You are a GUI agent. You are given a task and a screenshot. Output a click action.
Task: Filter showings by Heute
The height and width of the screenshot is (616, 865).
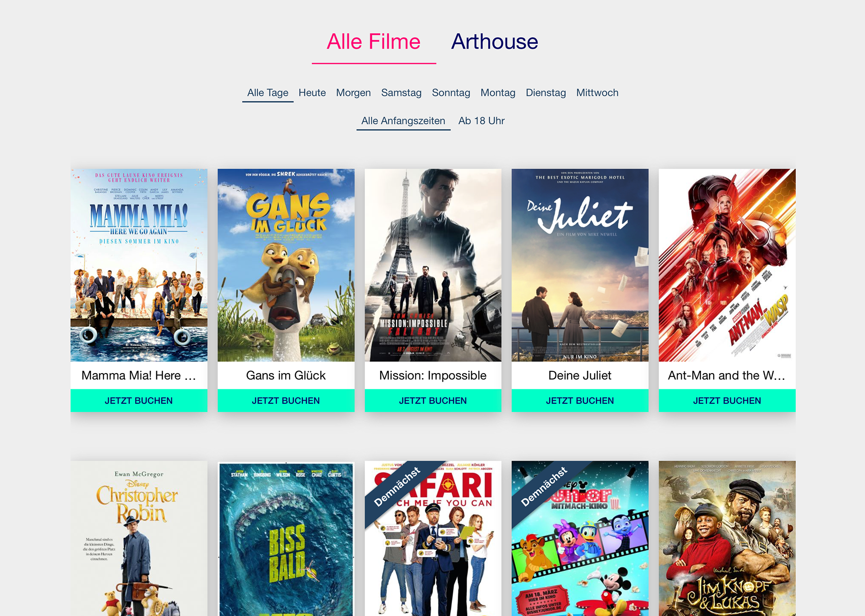312,92
